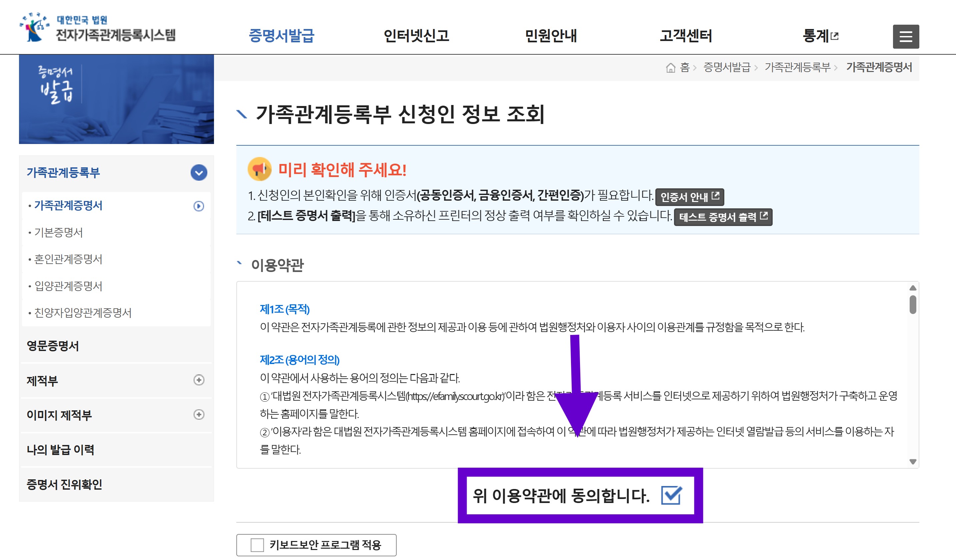956x560 pixels.
Task: Open the hamburger menu icon
Action: click(x=906, y=36)
